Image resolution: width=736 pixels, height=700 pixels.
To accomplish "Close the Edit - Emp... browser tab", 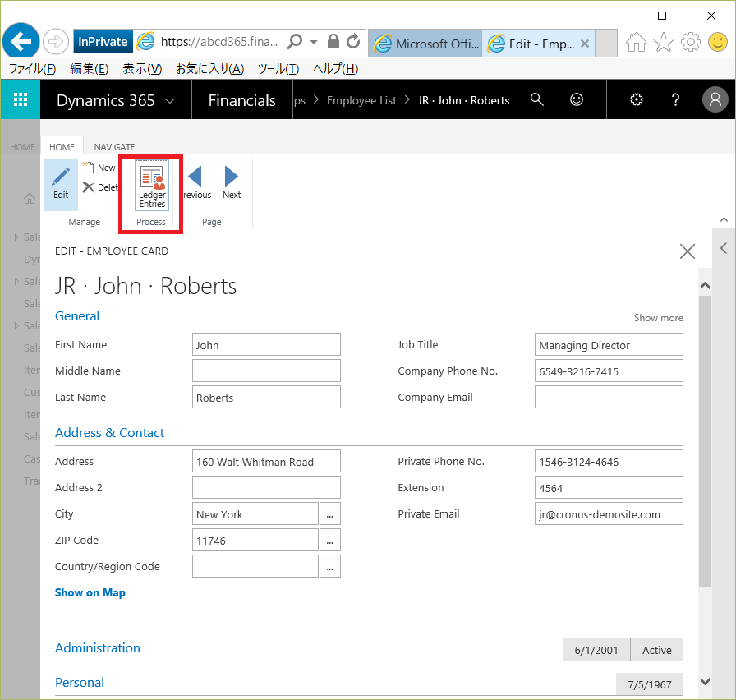I will (585, 44).
